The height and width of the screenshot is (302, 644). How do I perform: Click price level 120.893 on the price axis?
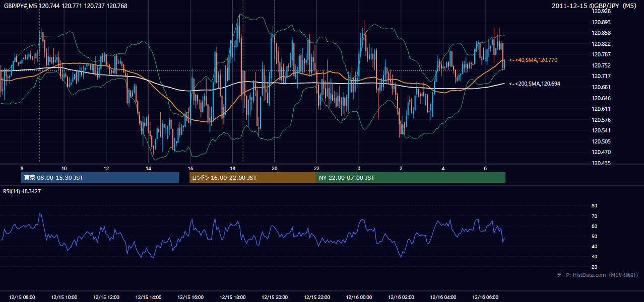tap(601, 22)
